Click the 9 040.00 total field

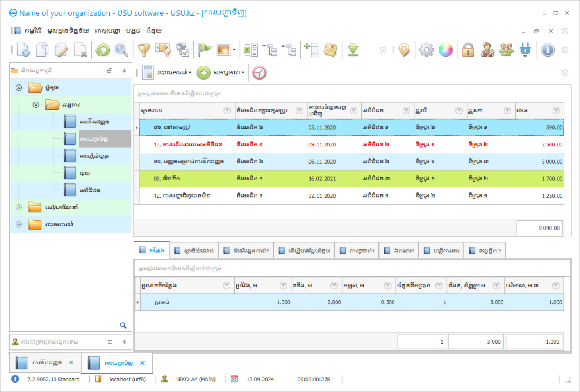pyautogui.click(x=539, y=228)
